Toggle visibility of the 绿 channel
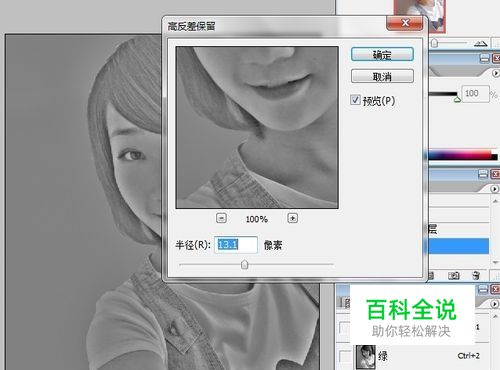This screenshot has width=500, height=370. click(344, 356)
